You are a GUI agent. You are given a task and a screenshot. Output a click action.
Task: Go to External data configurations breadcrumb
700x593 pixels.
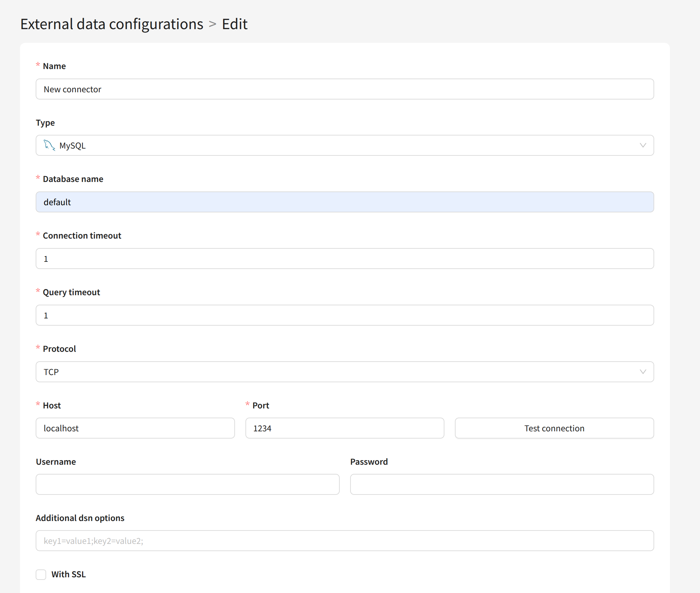(112, 24)
